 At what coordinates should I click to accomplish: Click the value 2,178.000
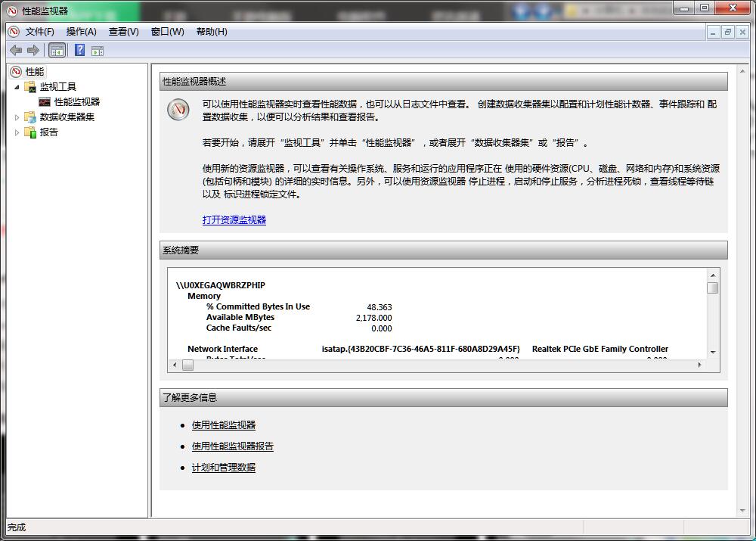(x=373, y=318)
